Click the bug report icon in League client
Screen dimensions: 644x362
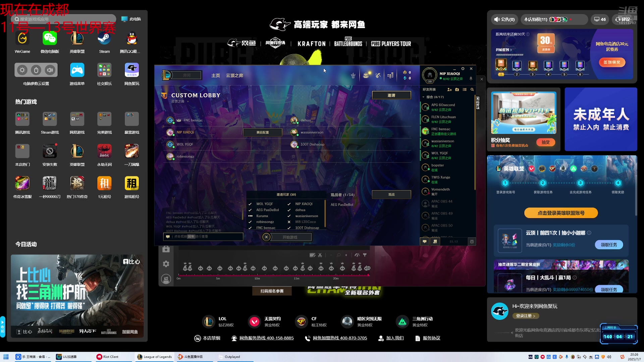click(x=472, y=241)
